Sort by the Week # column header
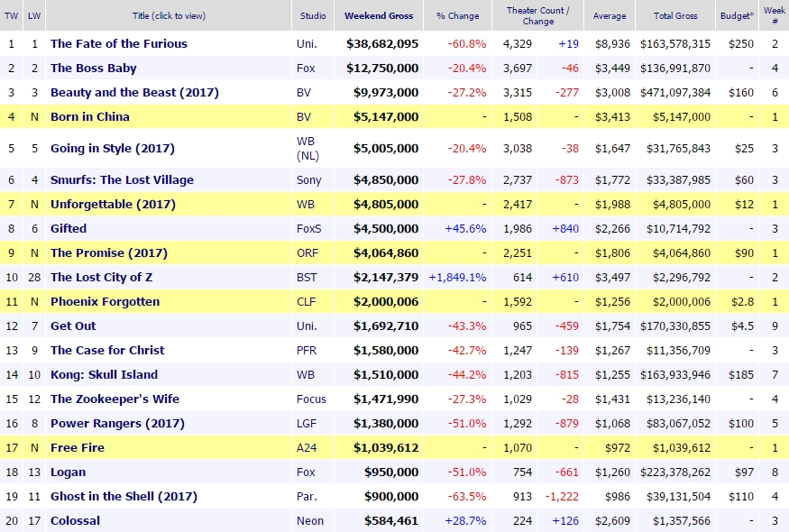Viewport: 789px width, 532px height. [x=775, y=15]
